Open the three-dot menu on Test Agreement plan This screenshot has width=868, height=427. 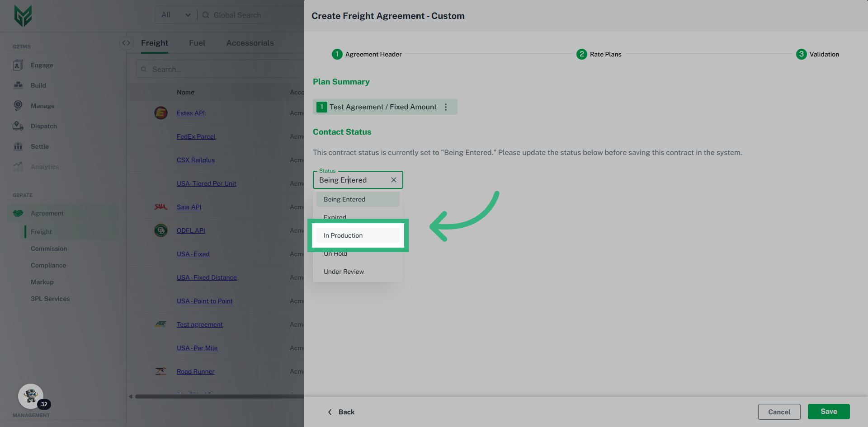[x=446, y=107]
